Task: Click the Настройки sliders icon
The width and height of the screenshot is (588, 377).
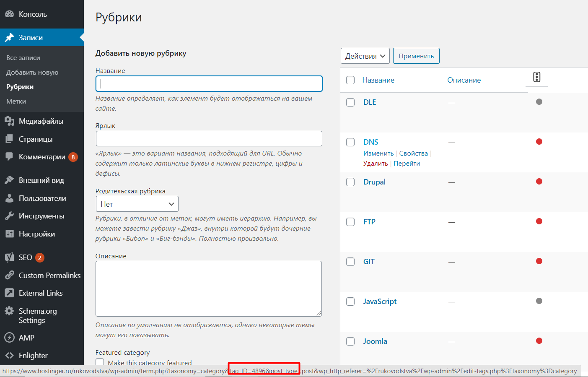Action: click(9, 234)
